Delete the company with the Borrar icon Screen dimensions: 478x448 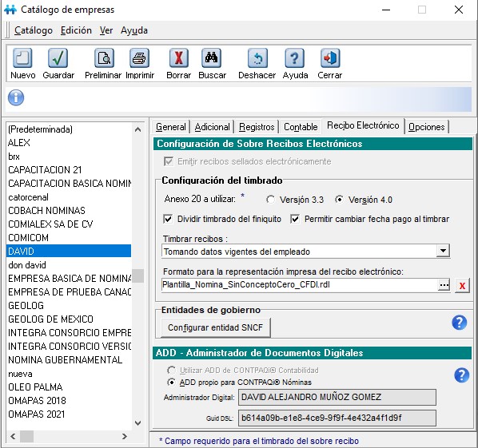pyautogui.click(x=178, y=57)
